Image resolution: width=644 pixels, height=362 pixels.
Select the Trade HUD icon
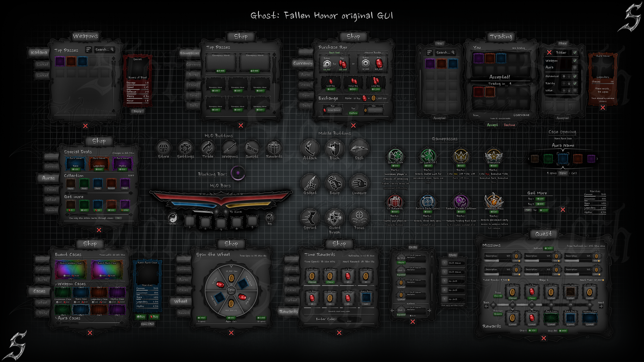pyautogui.click(x=208, y=148)
